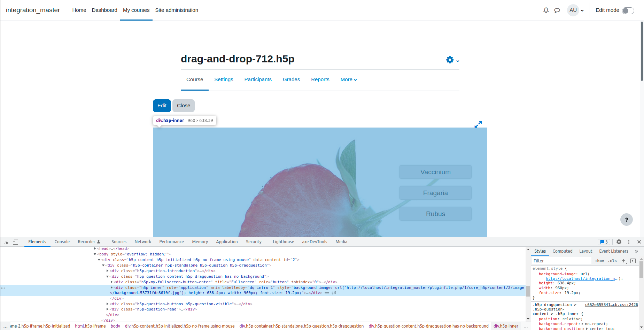The height and width of the screenshot is (330, 644).
Task: Select the Rubus draggable
Action: (x=435, y=214)
